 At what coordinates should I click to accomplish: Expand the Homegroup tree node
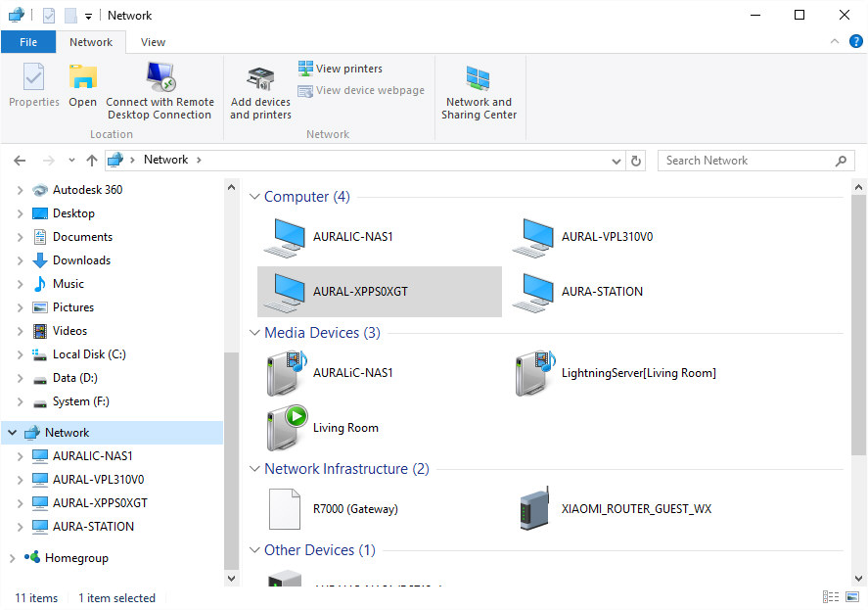tap(12, 558)
